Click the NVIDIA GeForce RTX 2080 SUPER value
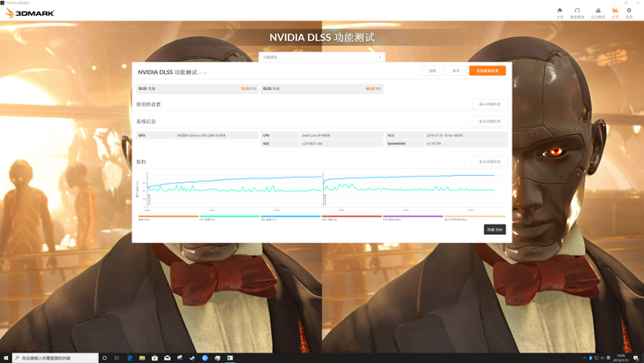 [x=201, y=135]
